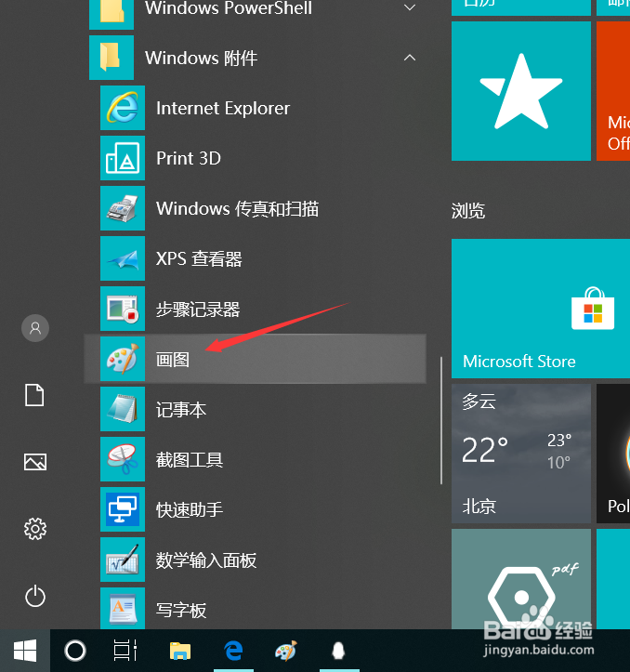The image size is (630, 672).
Task: Click the Windows PowerShell folder icon
Action: (112, 15)
